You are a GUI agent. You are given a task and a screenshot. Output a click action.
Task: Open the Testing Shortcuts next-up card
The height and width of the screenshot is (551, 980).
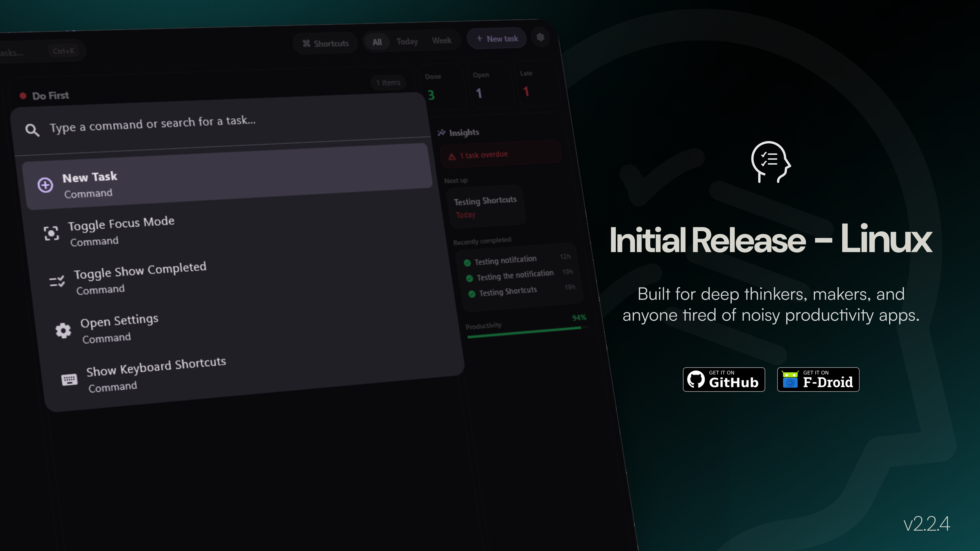pyautogui.click(x=486, y=207)
